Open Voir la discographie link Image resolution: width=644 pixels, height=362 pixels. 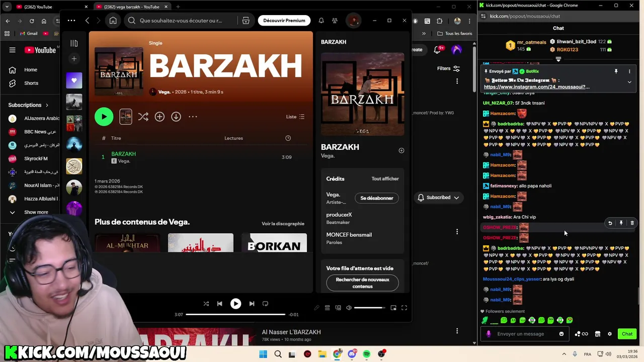pyautogui.click(x=283, y=224)
